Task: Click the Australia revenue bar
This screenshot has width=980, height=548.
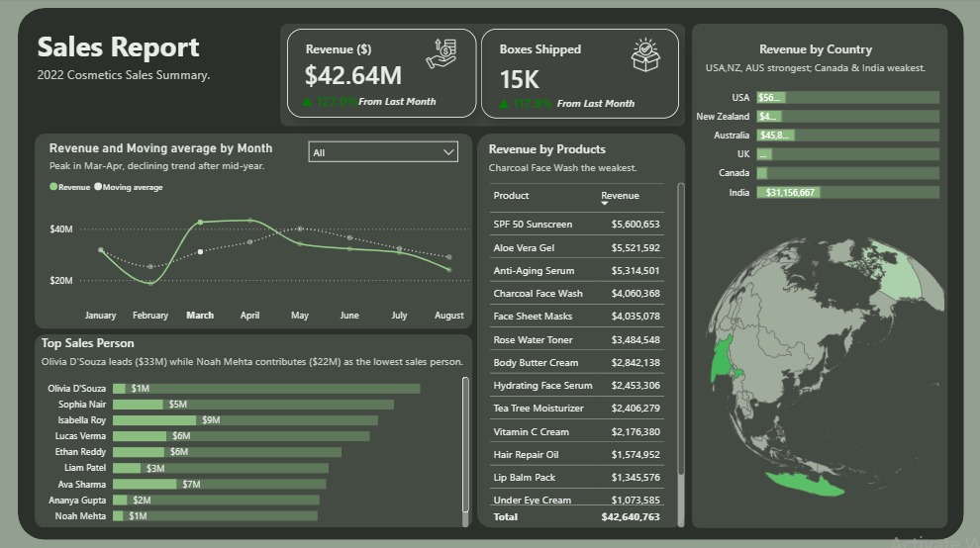Action: click(847, 135)
